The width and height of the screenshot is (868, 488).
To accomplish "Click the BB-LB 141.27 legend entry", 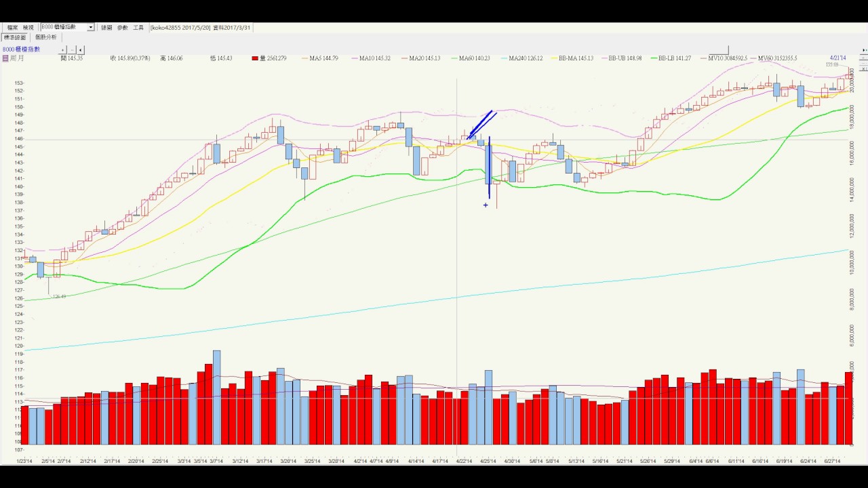I will point(671,58).
